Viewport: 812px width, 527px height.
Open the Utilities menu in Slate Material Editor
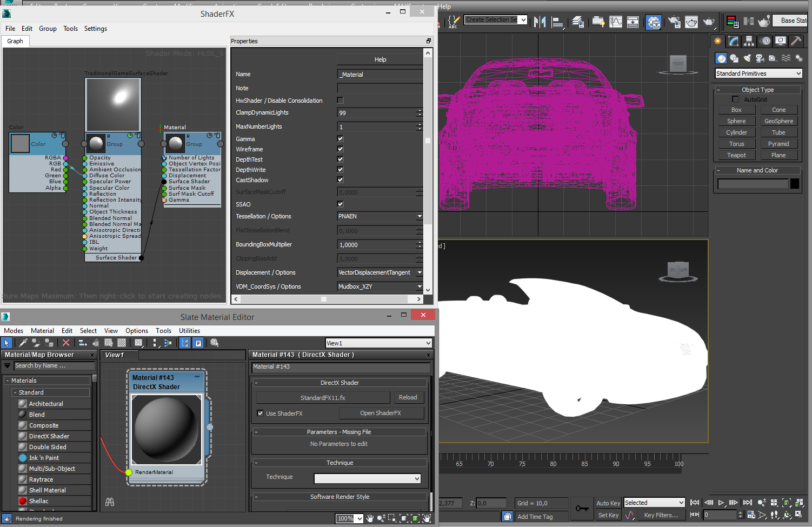[189, 331]
